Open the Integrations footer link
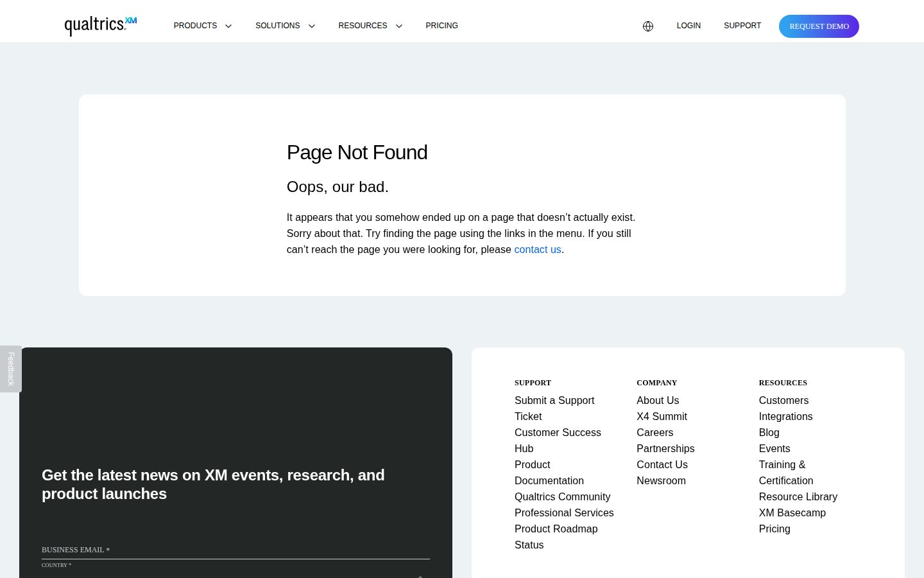Screen dimensions: 924x578 785,416
